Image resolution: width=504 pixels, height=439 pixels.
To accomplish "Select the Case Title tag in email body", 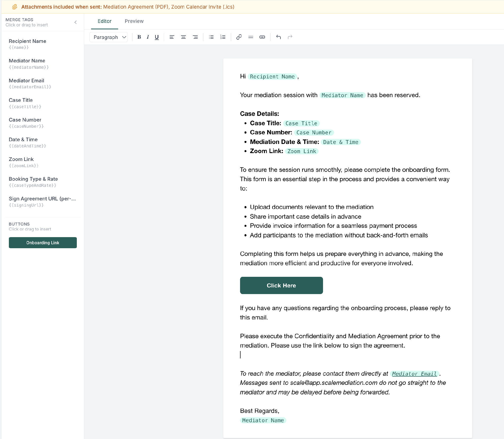I will click(301, 123).
